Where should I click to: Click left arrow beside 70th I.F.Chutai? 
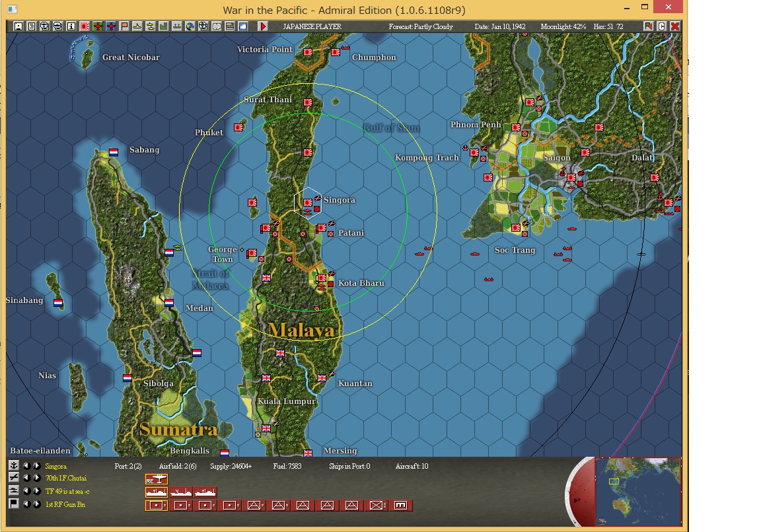[26, 478]
